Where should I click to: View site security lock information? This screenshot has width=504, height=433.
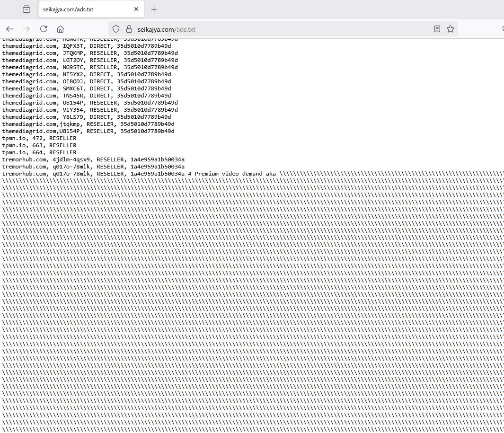129,29
